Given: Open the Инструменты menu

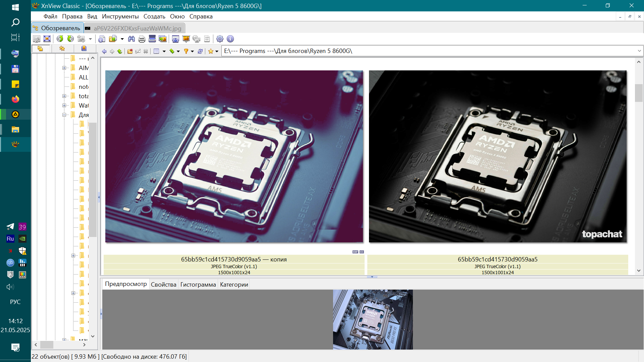Looking at the screenshot, I should [120, 16].
